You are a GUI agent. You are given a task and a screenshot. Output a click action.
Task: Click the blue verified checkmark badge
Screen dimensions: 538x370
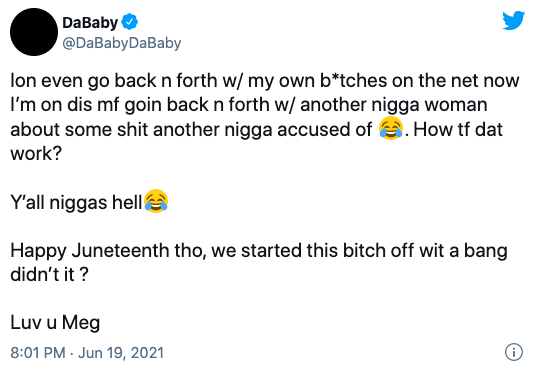click(130, 22)
